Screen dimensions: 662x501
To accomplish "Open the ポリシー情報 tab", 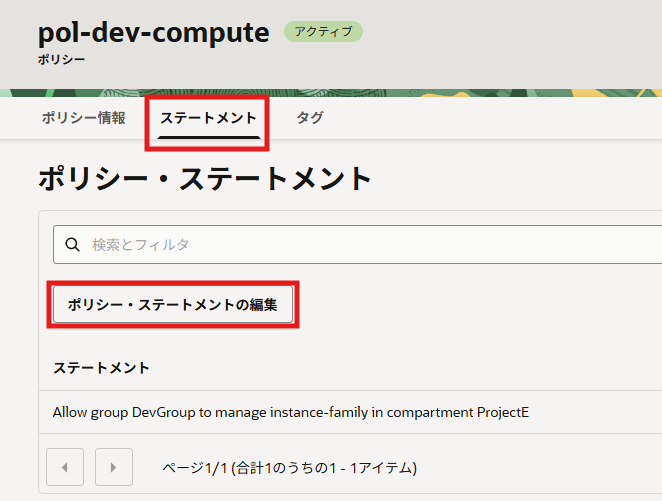I will tap(84, 118).
